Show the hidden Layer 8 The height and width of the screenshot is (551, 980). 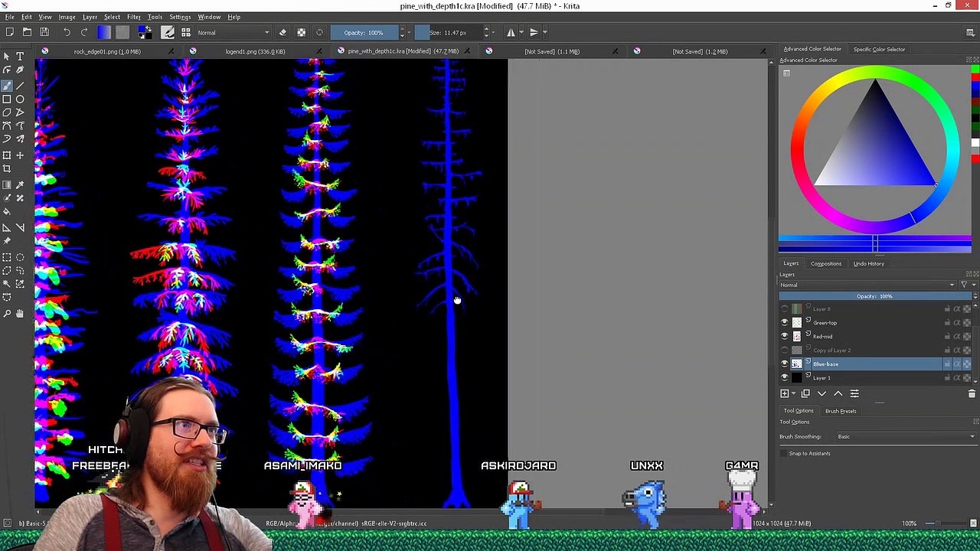click(784, 309)
